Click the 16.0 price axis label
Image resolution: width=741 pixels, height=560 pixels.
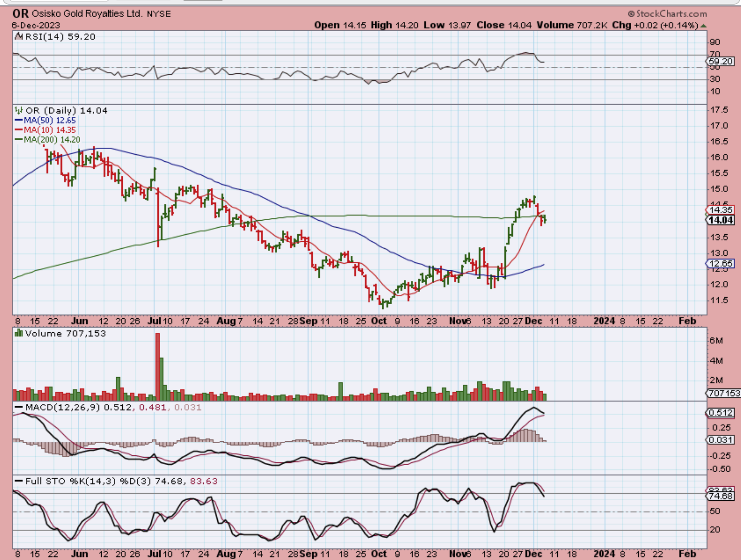coord(719,157)
